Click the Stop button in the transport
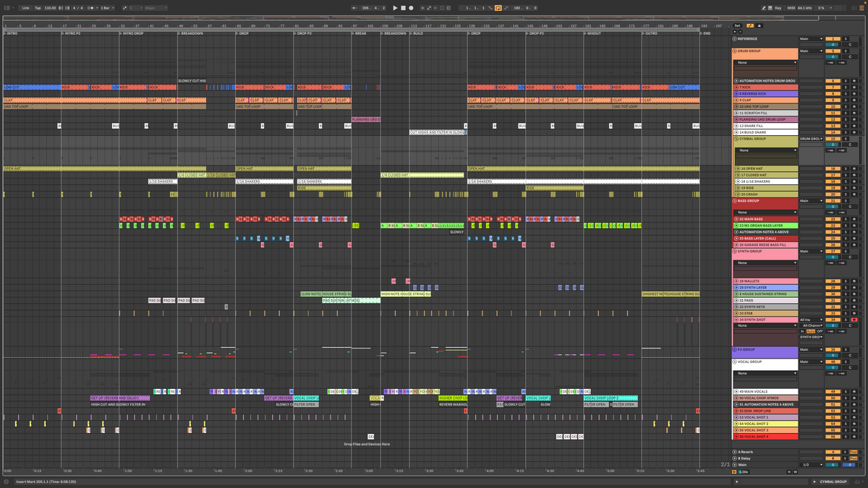This screenshot has width=868, height=488. click(x=403, y=7)
